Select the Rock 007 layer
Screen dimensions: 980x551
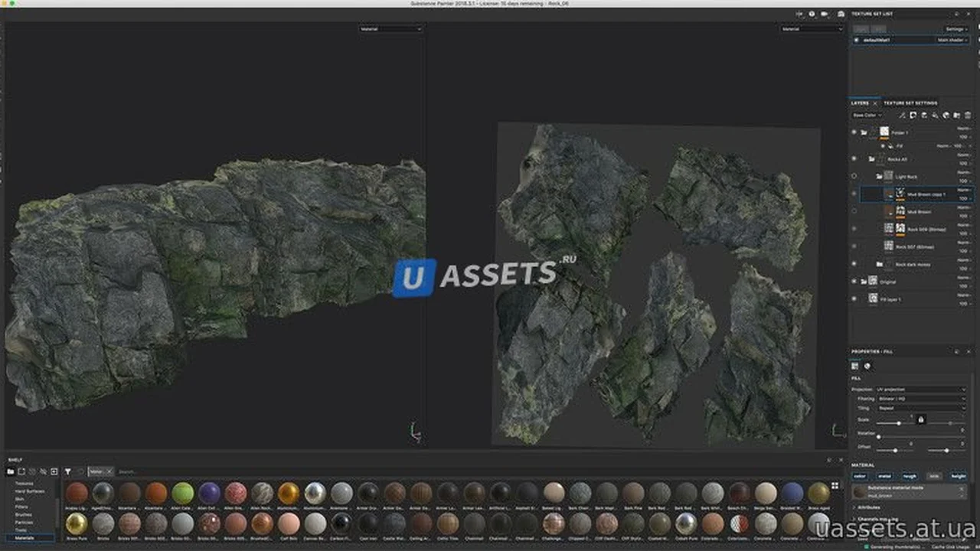tap(915, 246)
